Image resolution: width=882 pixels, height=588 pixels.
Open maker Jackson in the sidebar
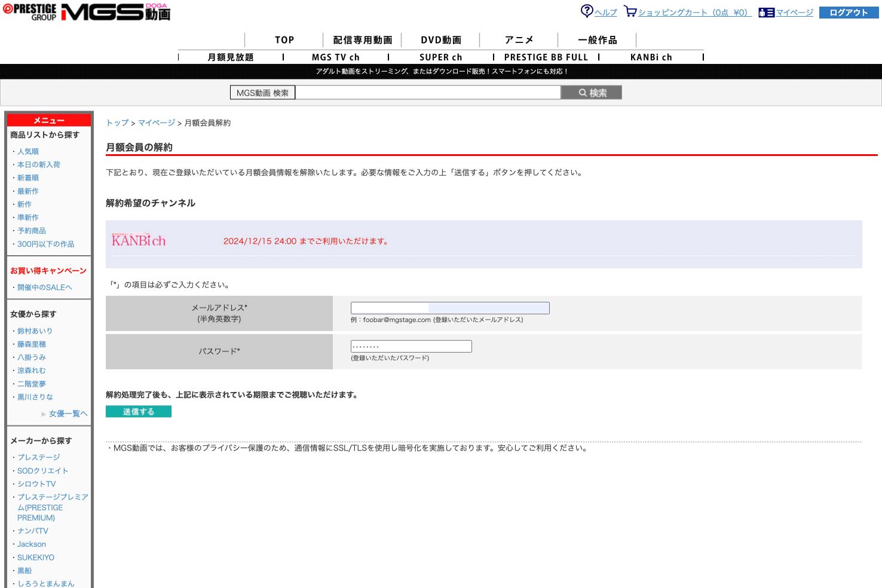[32, 544]
